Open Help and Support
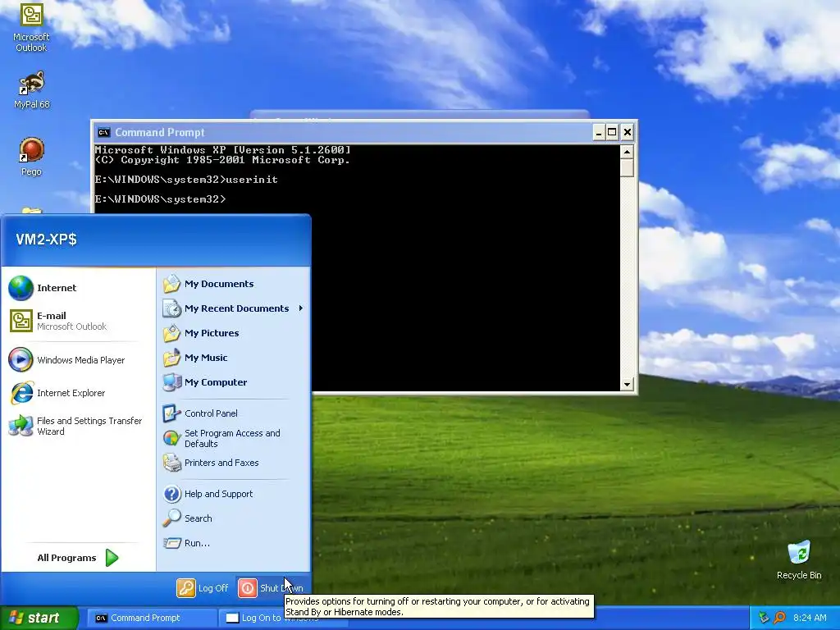 pos(234,493)
